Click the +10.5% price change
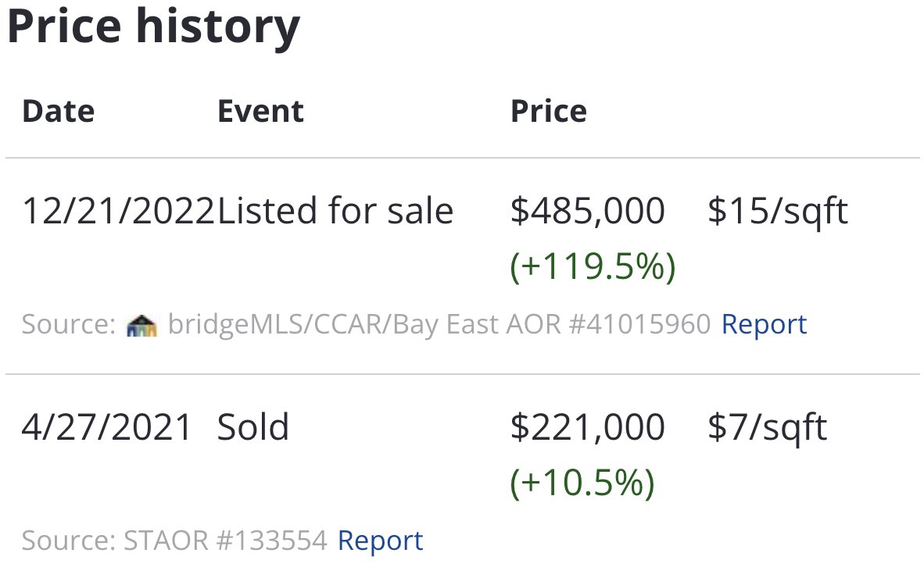 [582, 483]
